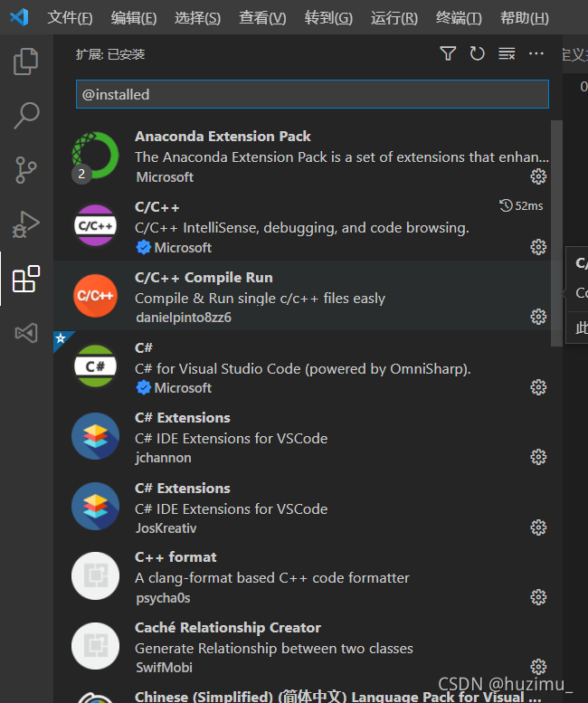This screenshot has height=703, width=588.
Task: Open the Run and Debug view
Action: pyautogui.click(x=26, y=224)
